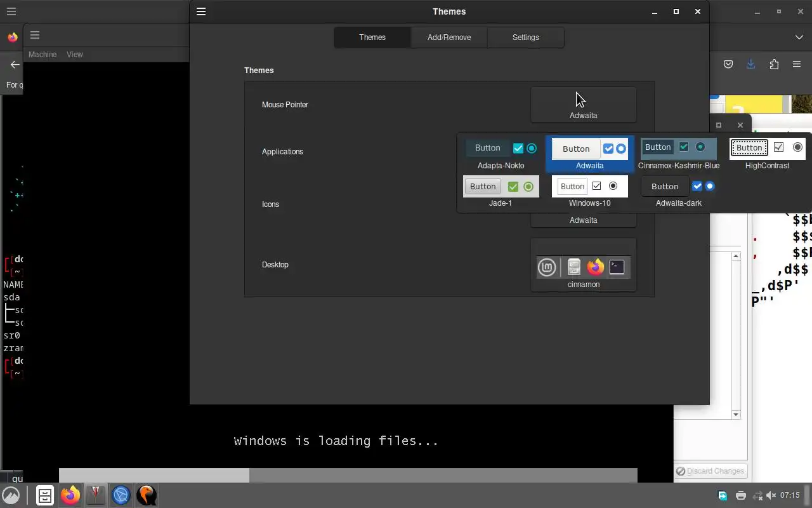Open the QEMU window hamburger menu
The height and width of the screenshot is (508, 812).
click(35, 35)
